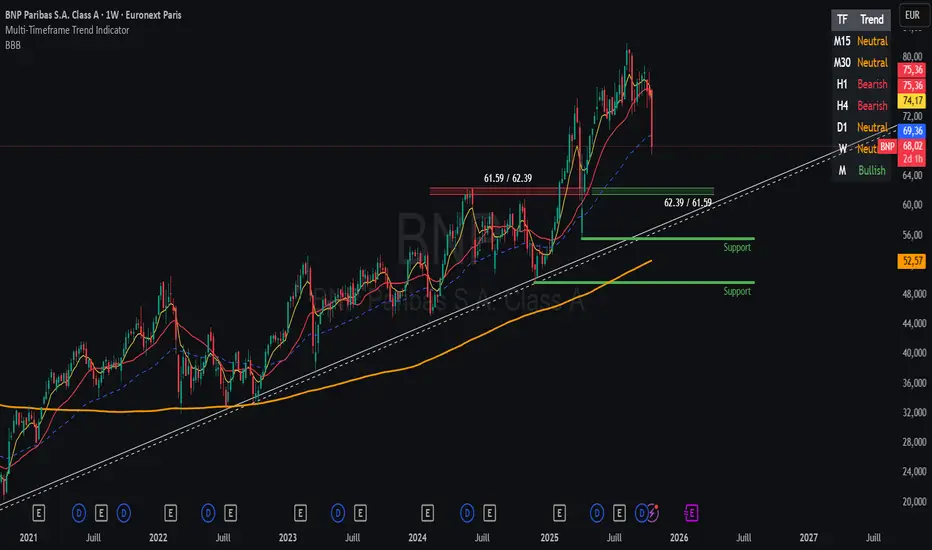This screenshot has height=550, width=932.
Task: Show the earnings marker near Juill 2024
Action: tap(490, 513)
